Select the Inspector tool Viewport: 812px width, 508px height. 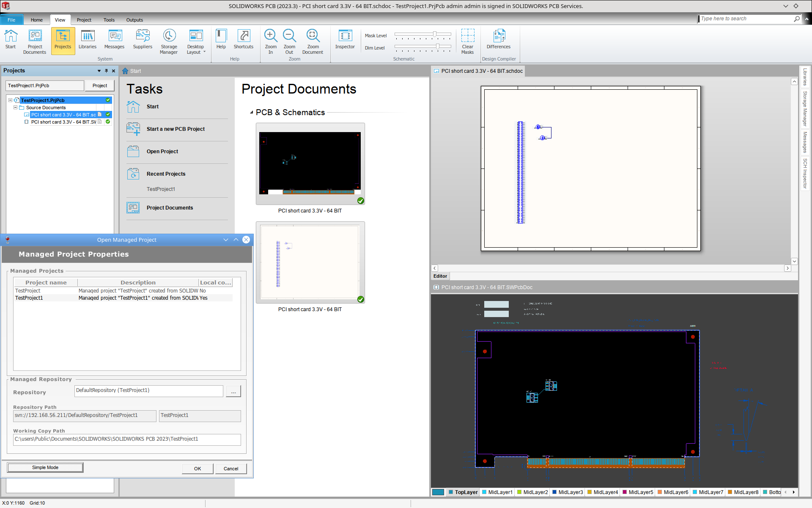point(345,40)
